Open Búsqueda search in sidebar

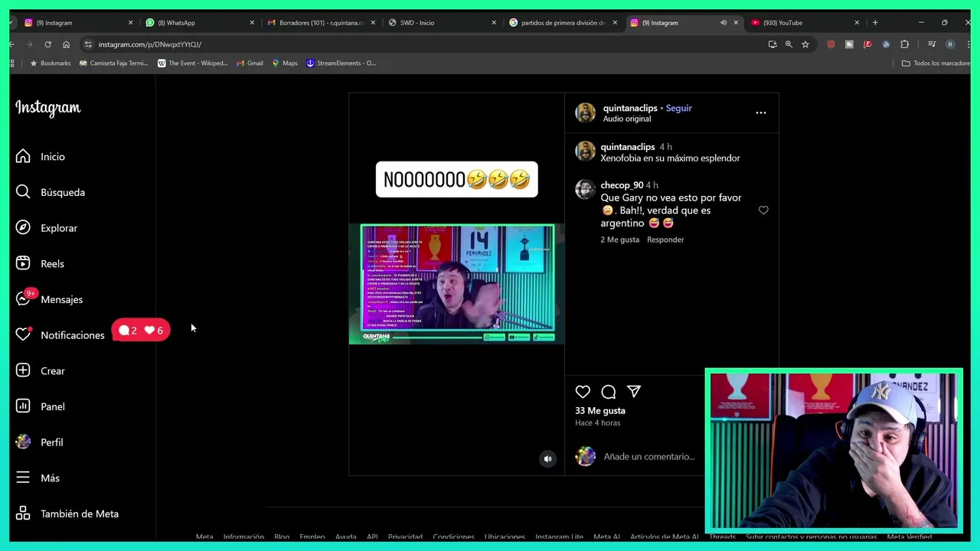pyautogui.click(x=51, y=192)
